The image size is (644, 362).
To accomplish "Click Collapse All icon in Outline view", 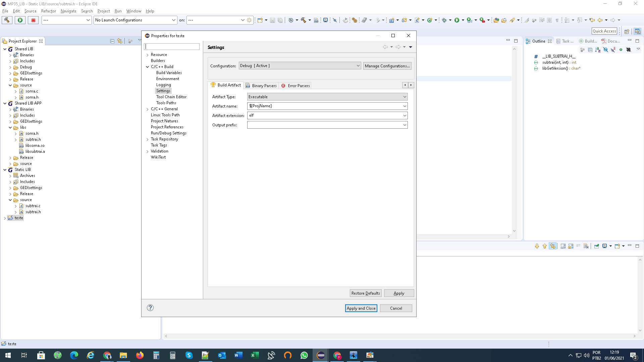I will point(590,50).
